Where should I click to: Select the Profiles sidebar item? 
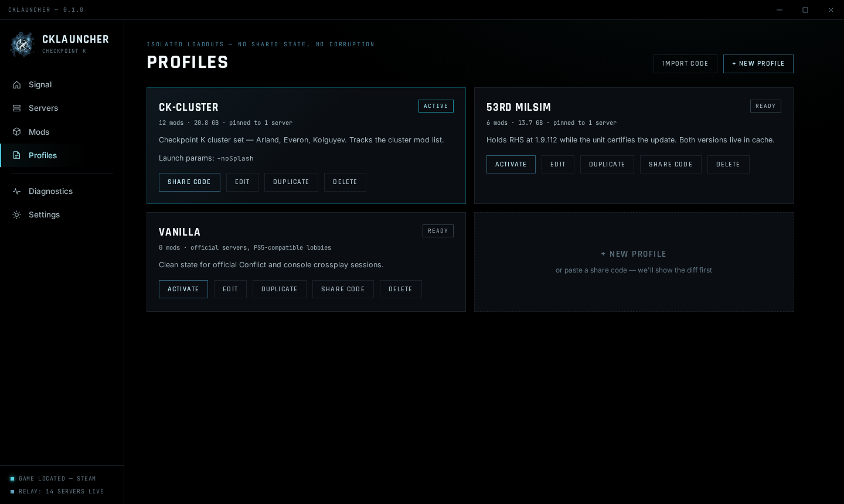62,155
